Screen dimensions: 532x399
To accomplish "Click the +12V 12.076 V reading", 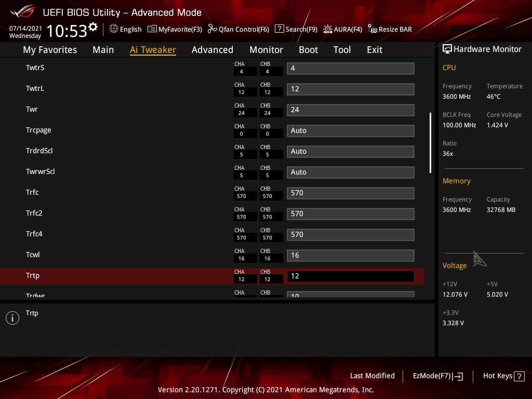I will [455, 295].
